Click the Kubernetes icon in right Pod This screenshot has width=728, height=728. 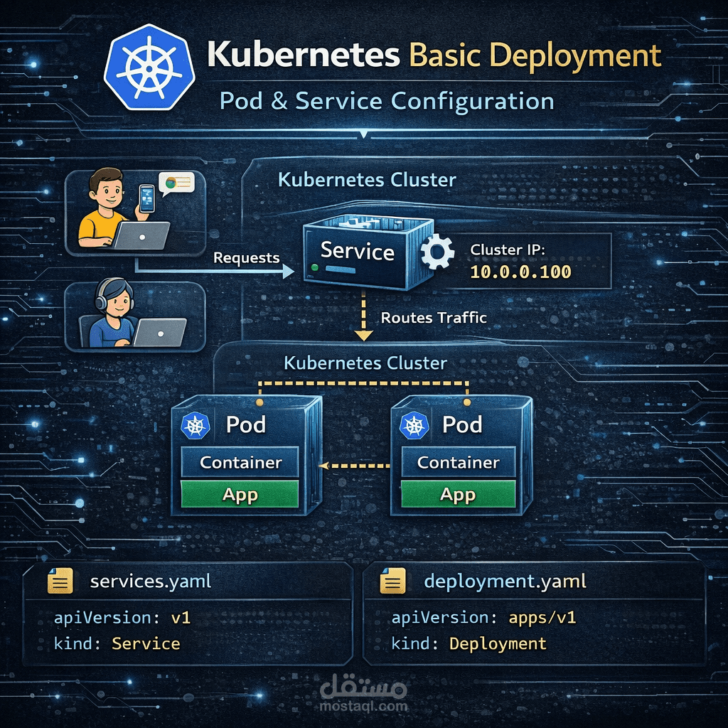coord(414,425)
